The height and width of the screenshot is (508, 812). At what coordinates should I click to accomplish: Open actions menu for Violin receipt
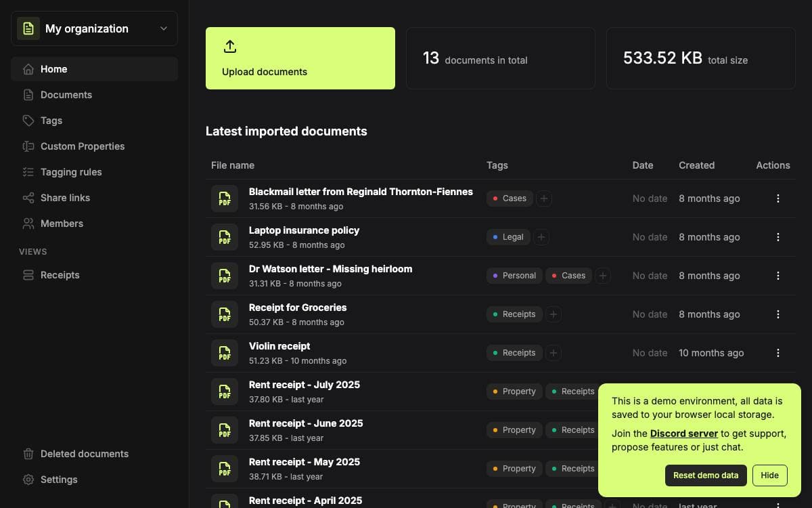778,353
